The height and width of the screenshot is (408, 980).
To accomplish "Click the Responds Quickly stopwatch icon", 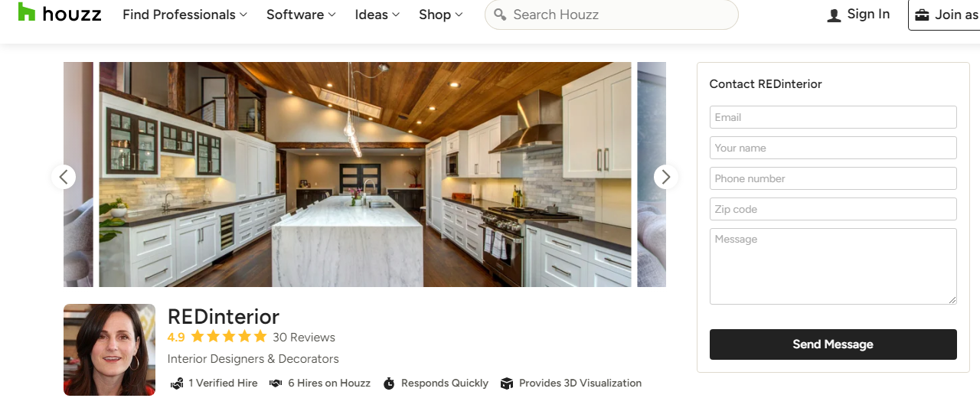I will point(389,384).
